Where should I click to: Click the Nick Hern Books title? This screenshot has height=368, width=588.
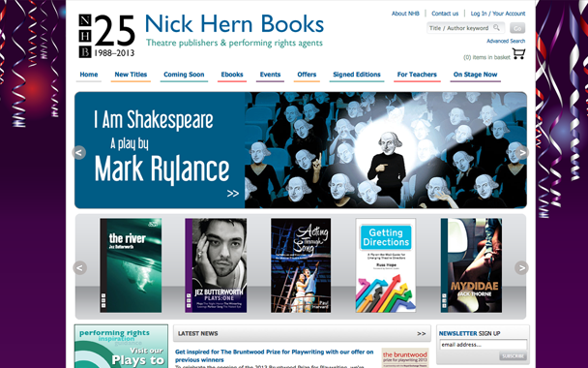pos(234,23)
